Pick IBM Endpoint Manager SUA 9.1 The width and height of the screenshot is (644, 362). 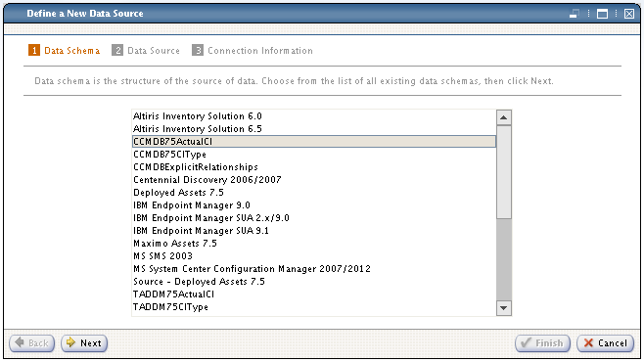(314, 231)
